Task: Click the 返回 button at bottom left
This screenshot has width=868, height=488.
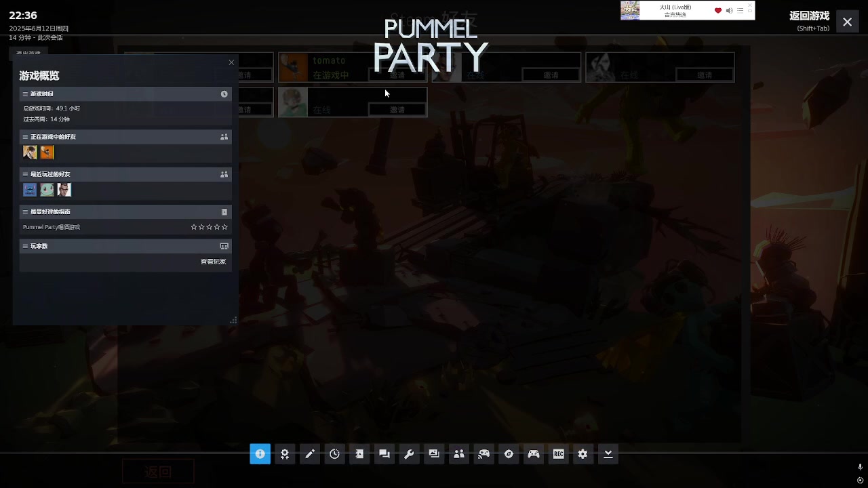Action: (x=158, y=472)
